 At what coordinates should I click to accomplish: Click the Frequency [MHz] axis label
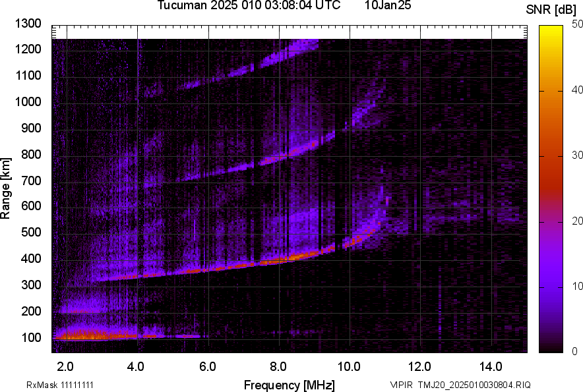tap(289, 385)
